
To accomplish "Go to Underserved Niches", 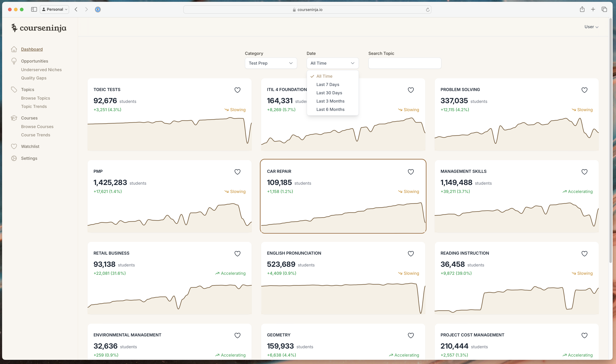I will click(41, 70).
